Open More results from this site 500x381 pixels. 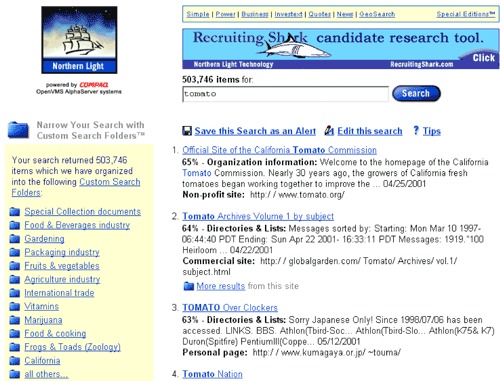pyautogui.click(x=221, y=286)
